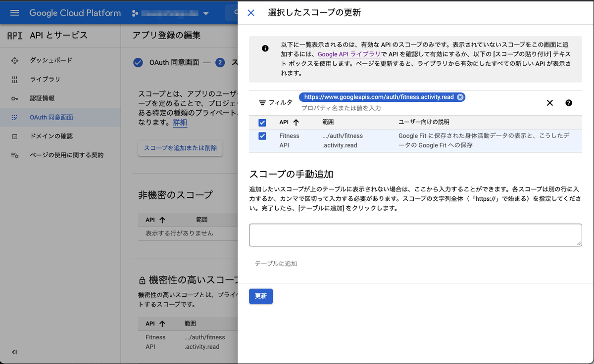
Task: Click the アプリ登録の編集 page title
Action: tap(167, 35)
